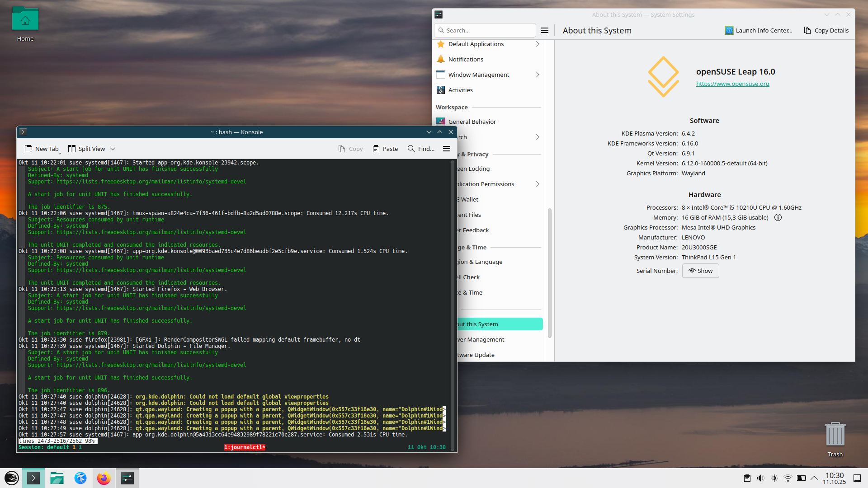Expand Window Management submenu chevron

pyautogui.click(x=538, y=75)
